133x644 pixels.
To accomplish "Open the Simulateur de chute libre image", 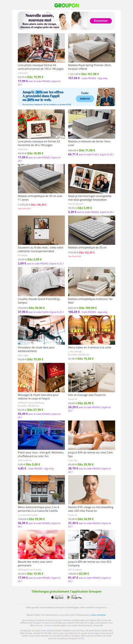I will click(41, 330).
